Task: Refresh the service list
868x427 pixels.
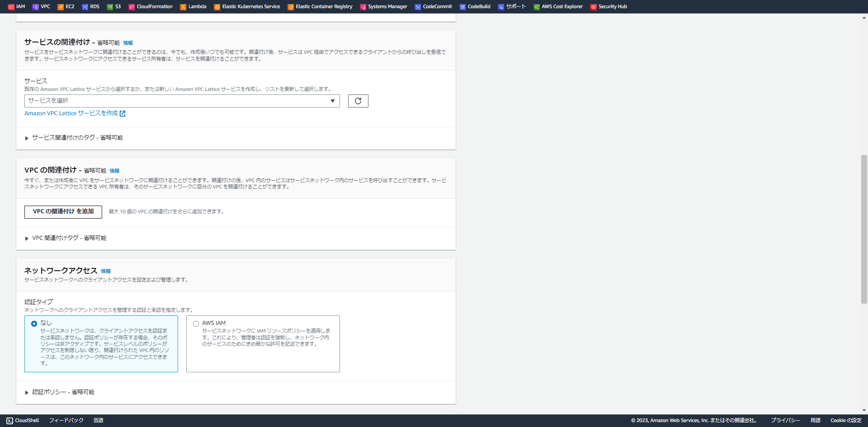Action: tap(358, 101)
